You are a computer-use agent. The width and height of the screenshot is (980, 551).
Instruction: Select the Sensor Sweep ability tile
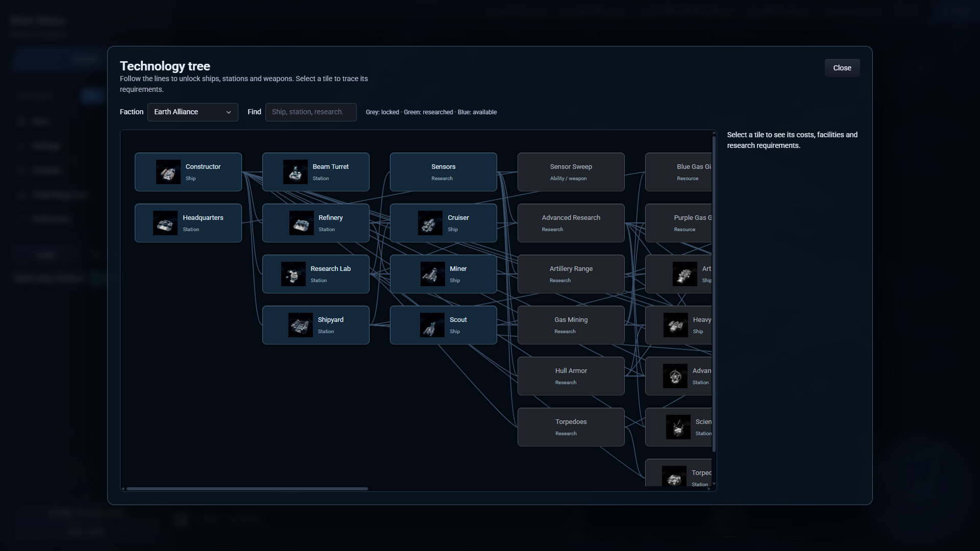click(x=571, y=172)
